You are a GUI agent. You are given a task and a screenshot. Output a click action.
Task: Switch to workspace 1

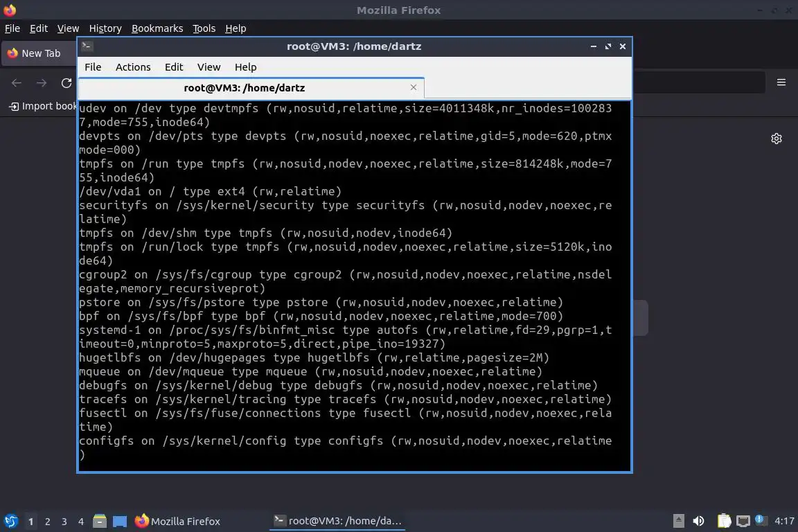[x=30, y=522]
